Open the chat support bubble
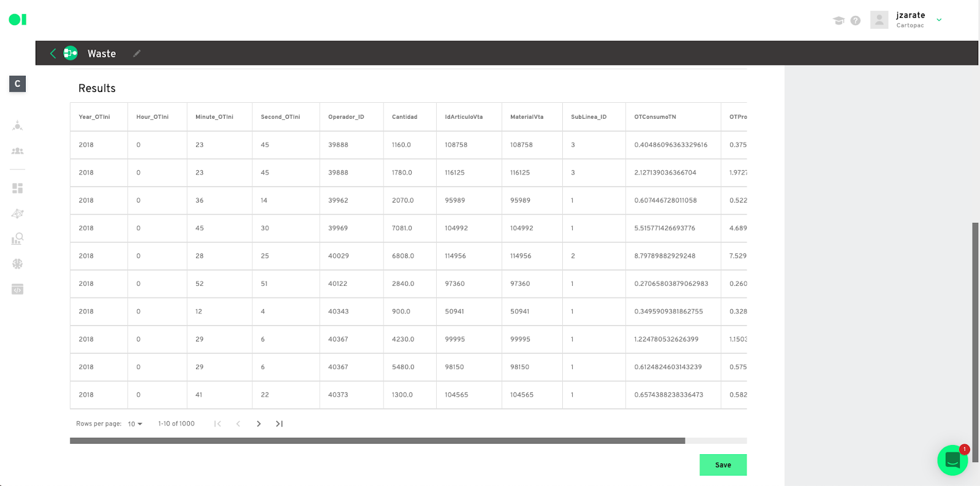 tap(952, 460)
